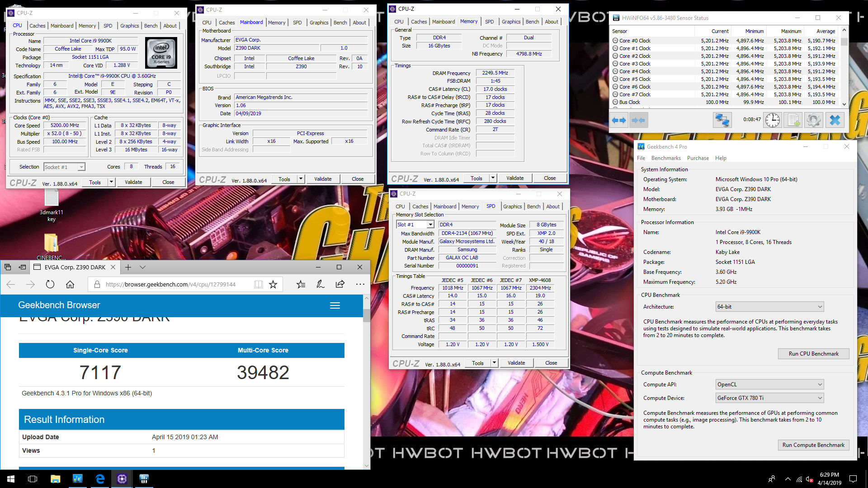Open HWiNFO network remote monitoring icon
The width and height of the screenshot is (868, 488).
[722, 120]
